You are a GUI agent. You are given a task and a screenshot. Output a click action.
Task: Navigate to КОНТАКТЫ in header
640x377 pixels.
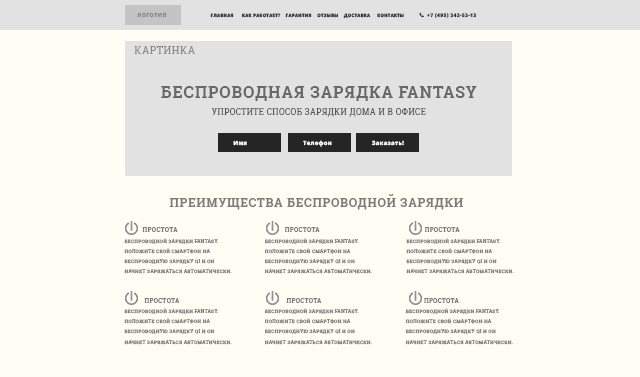390,16
